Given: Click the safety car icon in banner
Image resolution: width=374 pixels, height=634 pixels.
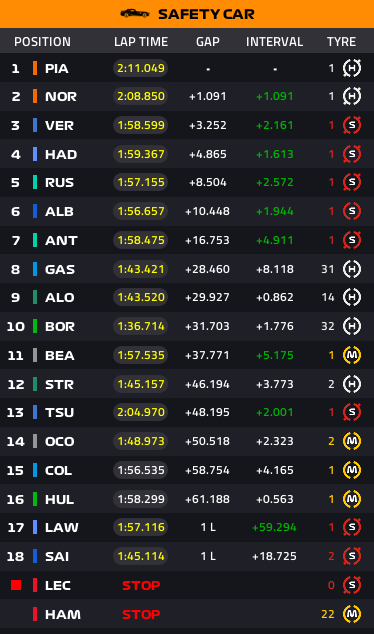Looking at the screenshot, I should (135, 14).
